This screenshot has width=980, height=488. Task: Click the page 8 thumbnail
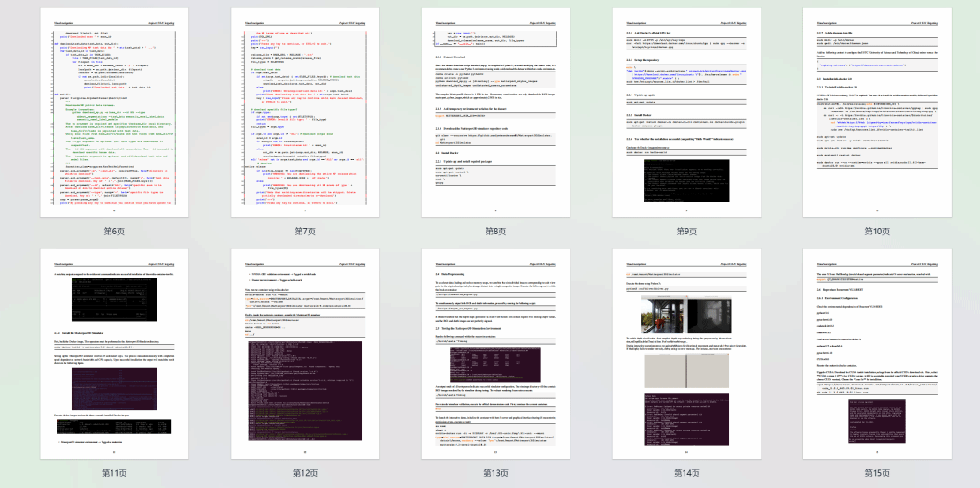(x=495, y=113)
